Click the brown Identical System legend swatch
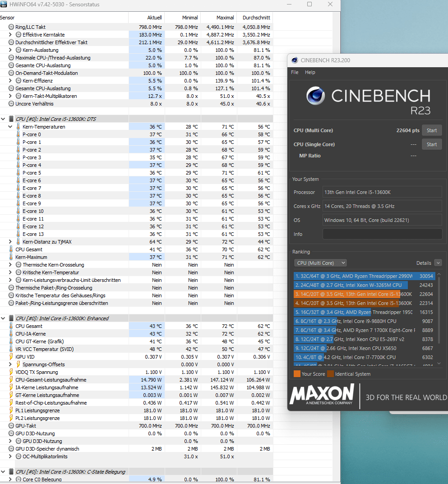This screenshot has height=484, width=448. point(330,374)
